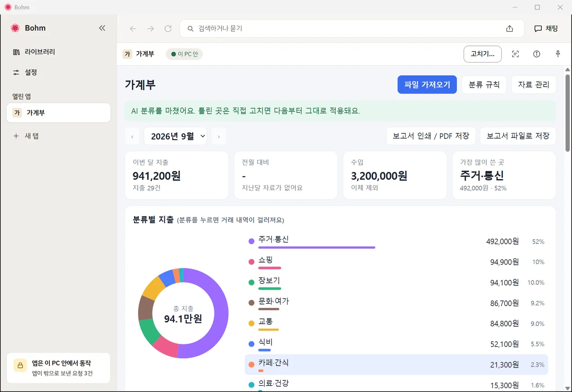Open 분류 규칙
Image resolution: width=572 pixels, height=392 pixels.
tap(484, 84)
